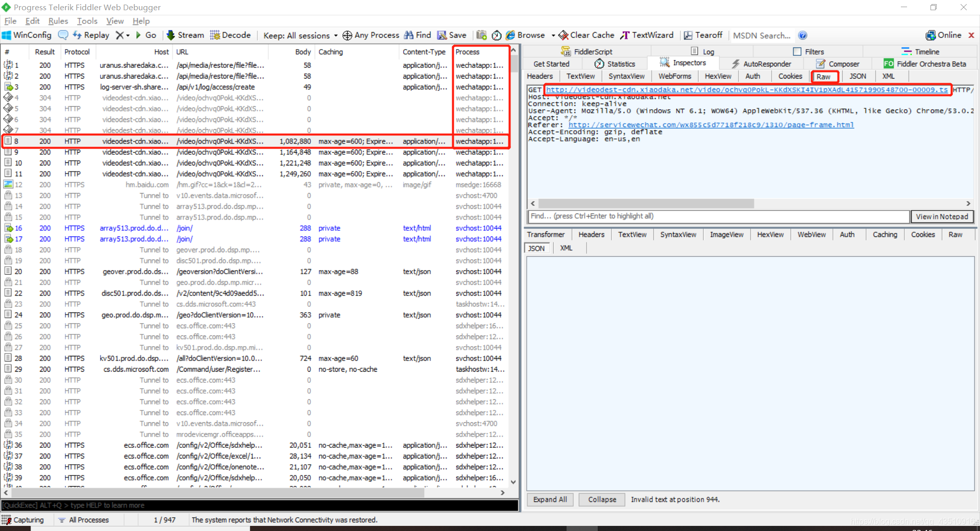The image size is (980, 531).
Task: Switch to the Timeline tab
Action: [920, 52]
